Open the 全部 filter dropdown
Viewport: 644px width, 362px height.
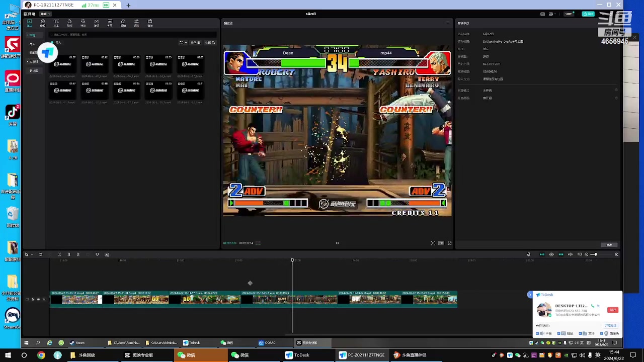[x=210, y=43]
